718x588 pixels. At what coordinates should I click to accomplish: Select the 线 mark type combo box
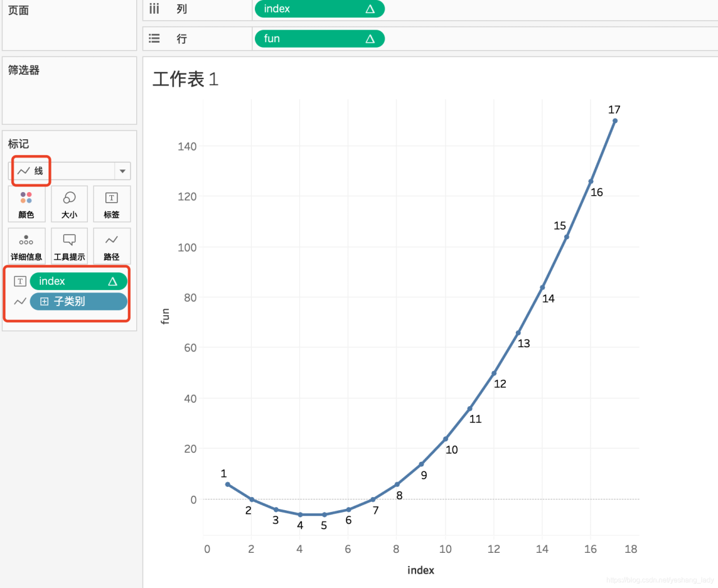(69, 171)
